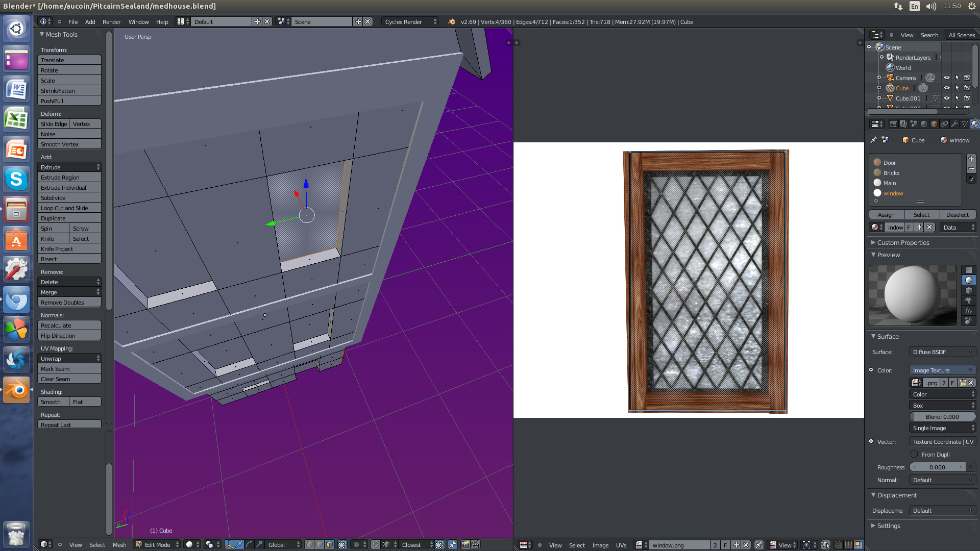
Task: Open the File menu
Action: [x=73, y=22]
